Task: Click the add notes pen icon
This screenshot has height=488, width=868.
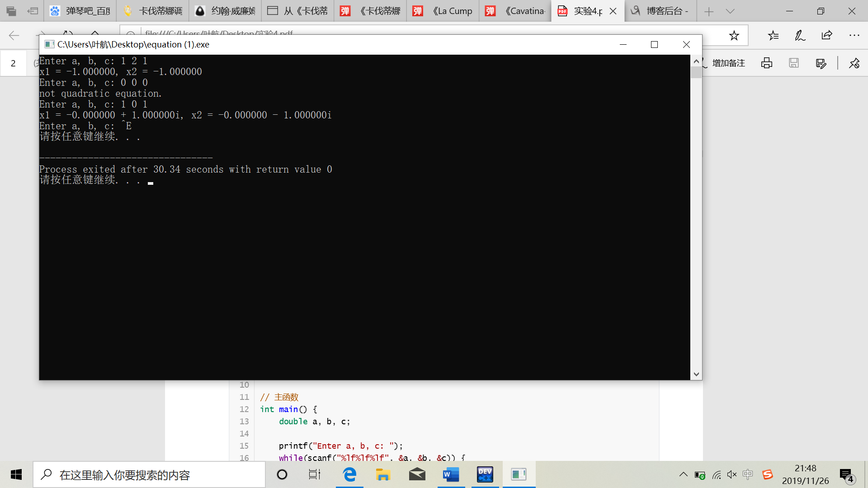Action: tap(800, 35)
